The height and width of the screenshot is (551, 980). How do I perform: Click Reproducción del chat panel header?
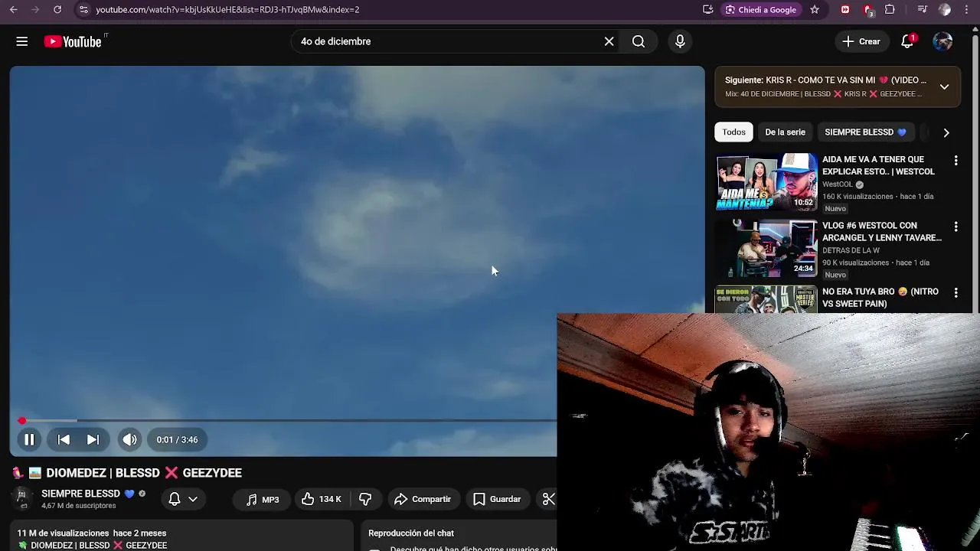(411, 533)
